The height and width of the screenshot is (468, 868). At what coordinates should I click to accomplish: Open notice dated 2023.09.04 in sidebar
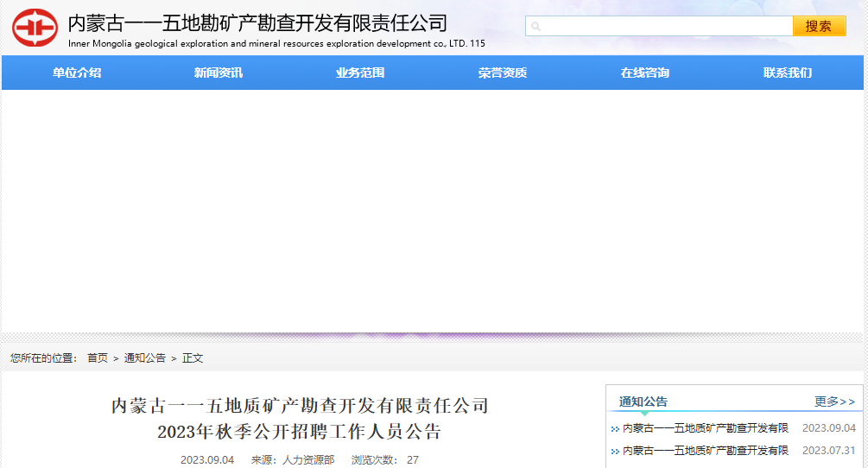coord(706,428)
